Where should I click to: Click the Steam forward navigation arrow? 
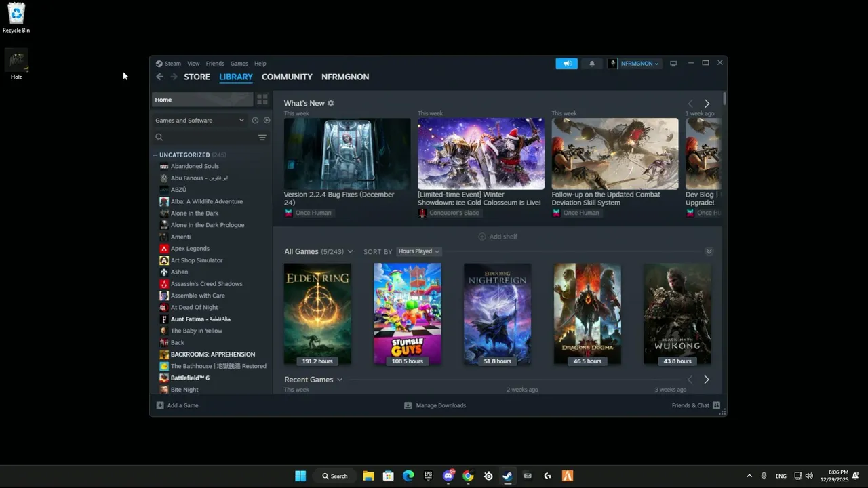[174, 77]
